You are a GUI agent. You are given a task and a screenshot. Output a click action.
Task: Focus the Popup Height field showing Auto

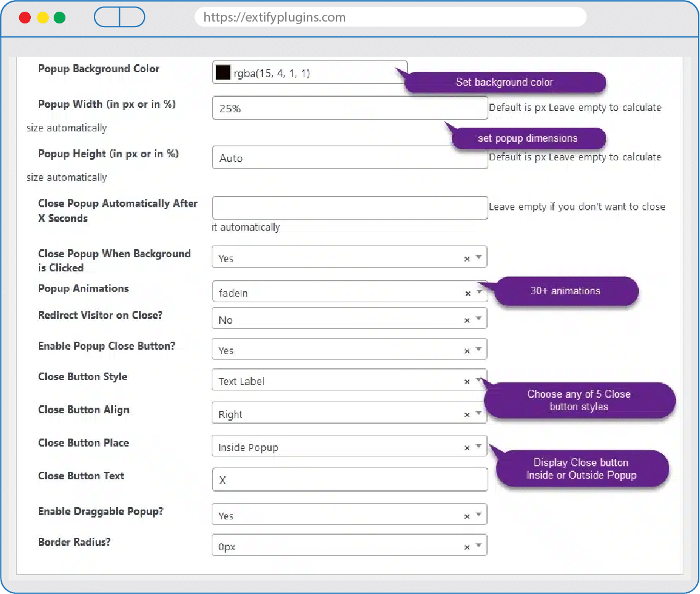tap(349, 158)
